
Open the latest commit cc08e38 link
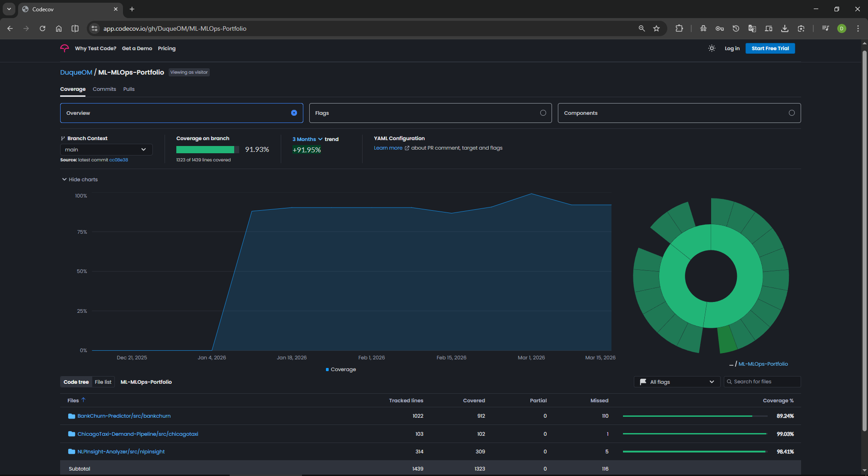118,160
